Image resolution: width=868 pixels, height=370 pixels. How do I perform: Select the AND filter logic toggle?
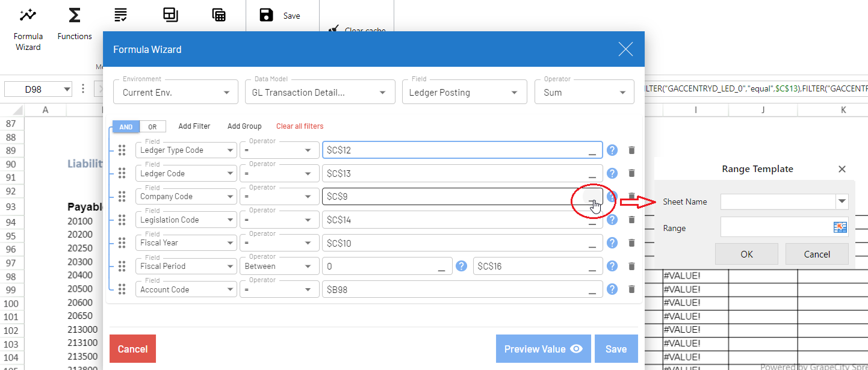(126, 127)
